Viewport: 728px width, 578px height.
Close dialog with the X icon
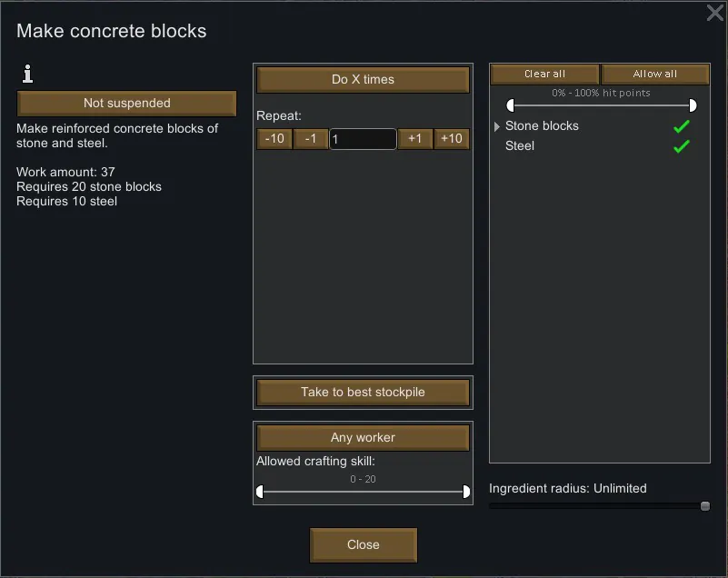click(715, 13)
